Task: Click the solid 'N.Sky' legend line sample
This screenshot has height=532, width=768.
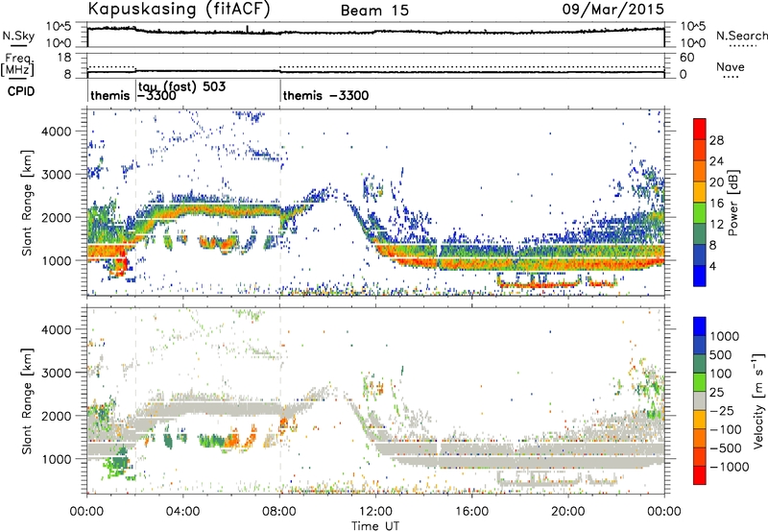Action: click(18, 46)
